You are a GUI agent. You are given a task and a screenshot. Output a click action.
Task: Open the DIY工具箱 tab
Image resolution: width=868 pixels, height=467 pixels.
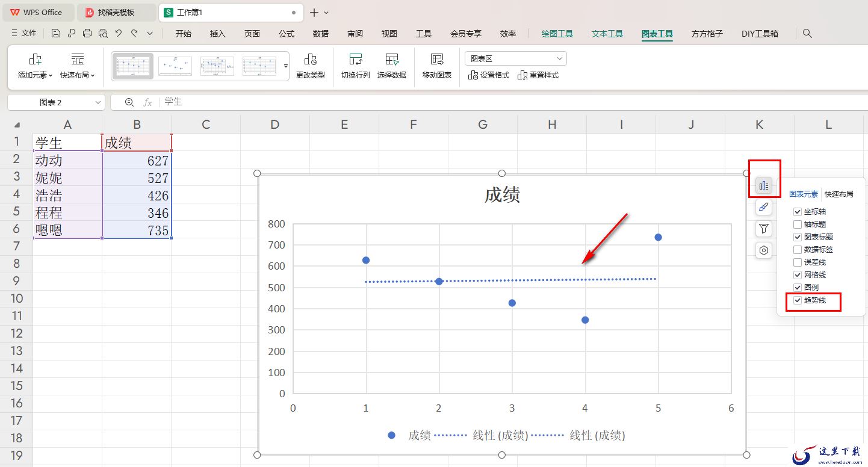pyautogui.click(x=760, y=34)
